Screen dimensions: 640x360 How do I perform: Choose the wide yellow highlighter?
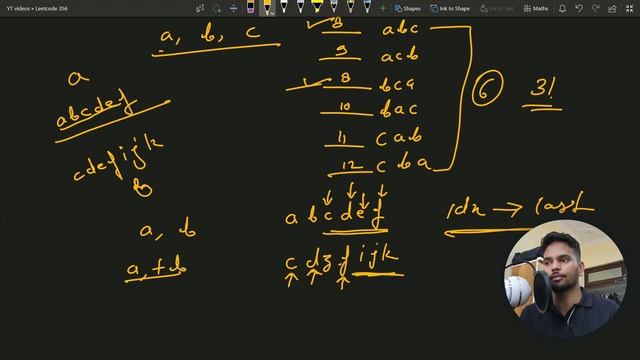[x=317, y=7]
